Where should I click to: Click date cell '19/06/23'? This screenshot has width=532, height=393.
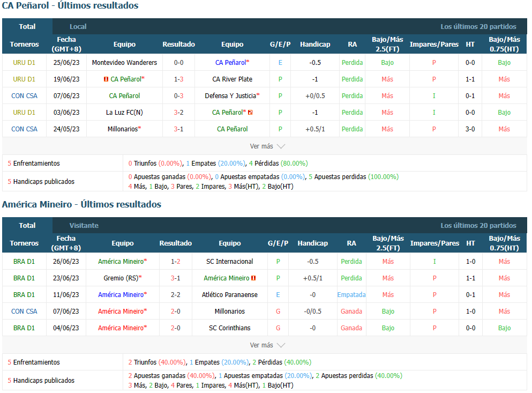click(x=66, y=79)
